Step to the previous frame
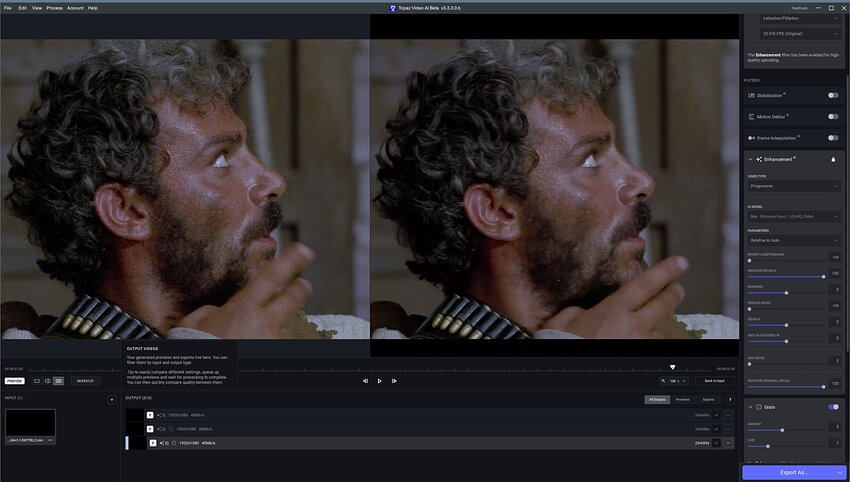 click(x=365, y=381)
